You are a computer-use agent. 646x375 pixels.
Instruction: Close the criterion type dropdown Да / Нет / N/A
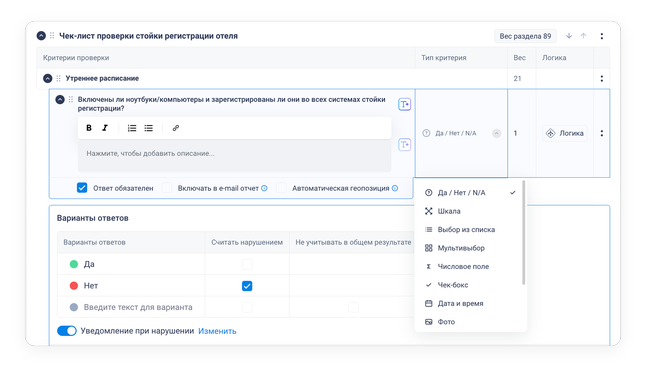coord(497,133)
